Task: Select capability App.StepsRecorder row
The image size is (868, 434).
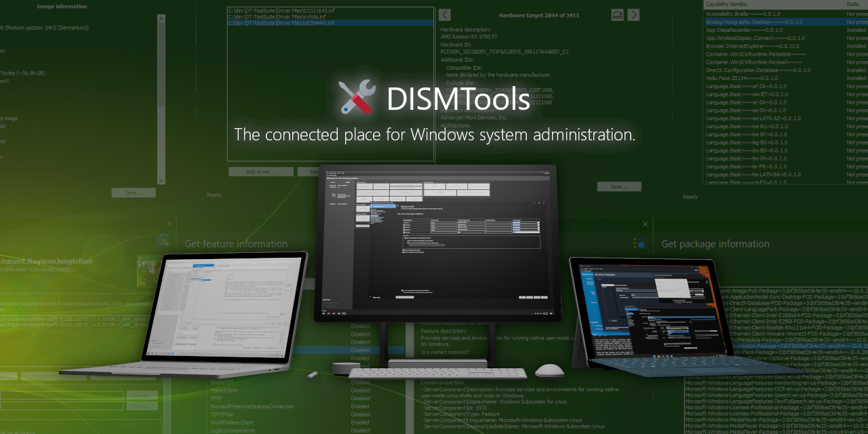Action: pos(785,30)
